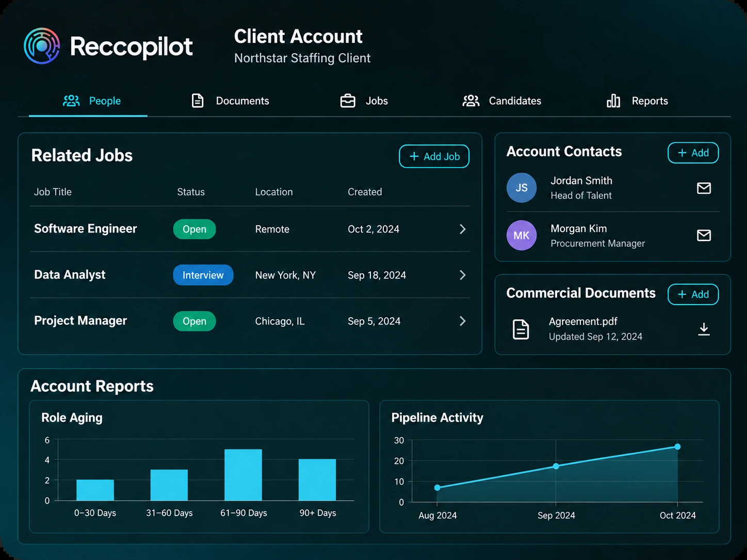Select the 0–30 Days bar in Role Aging
Screen dimensions: 747x560
click(95, 490)
